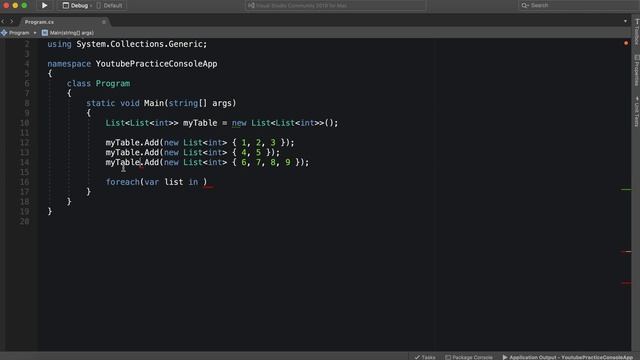Screen dimensions: 640x360
Task: Click the number 9 in line 14
Action: [288, 162]
